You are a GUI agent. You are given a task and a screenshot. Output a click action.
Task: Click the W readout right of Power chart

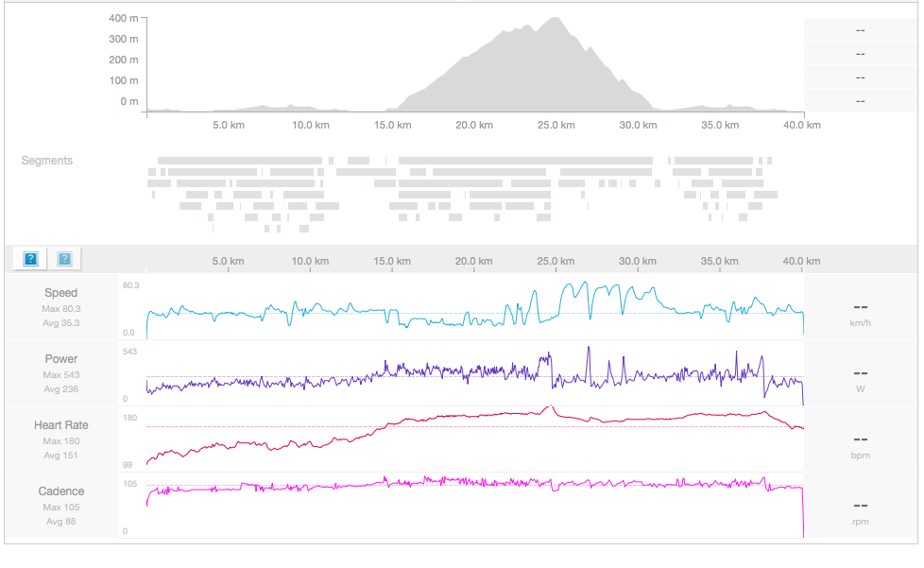(861, 379)
